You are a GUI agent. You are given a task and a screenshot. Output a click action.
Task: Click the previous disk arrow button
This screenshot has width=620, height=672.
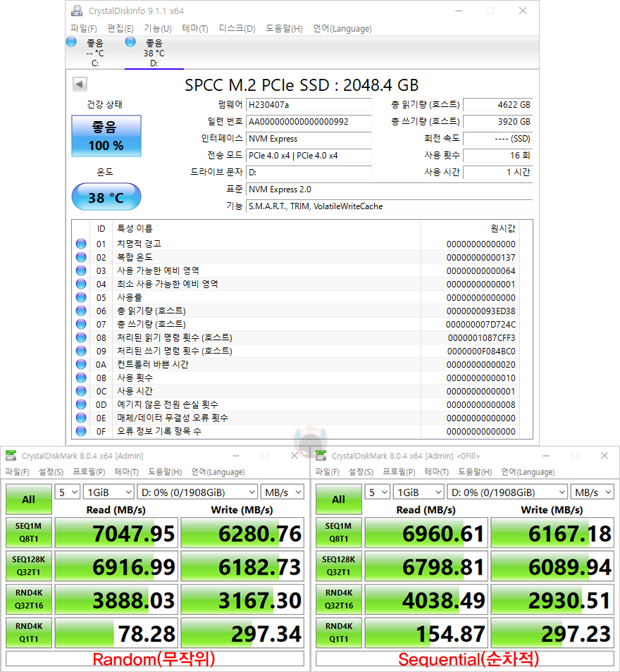tap(80, 84)
